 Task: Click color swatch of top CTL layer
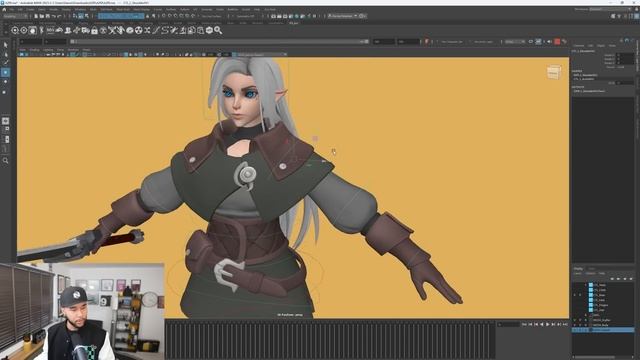(x=591, y=285)
